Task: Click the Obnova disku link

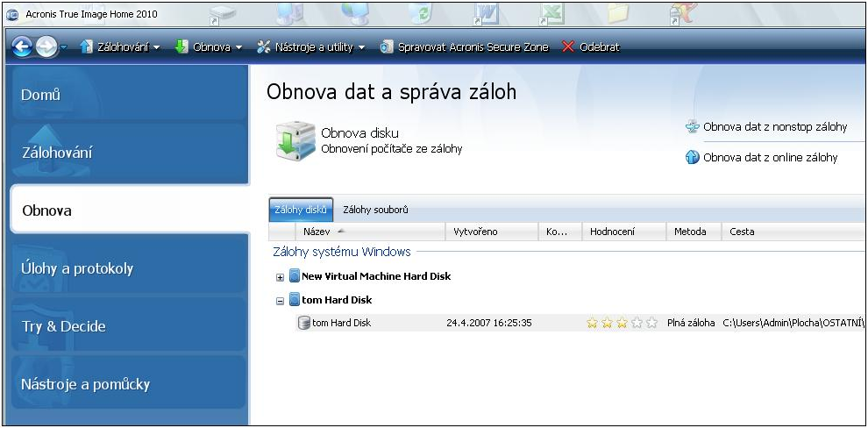Action: coord(359,133)
